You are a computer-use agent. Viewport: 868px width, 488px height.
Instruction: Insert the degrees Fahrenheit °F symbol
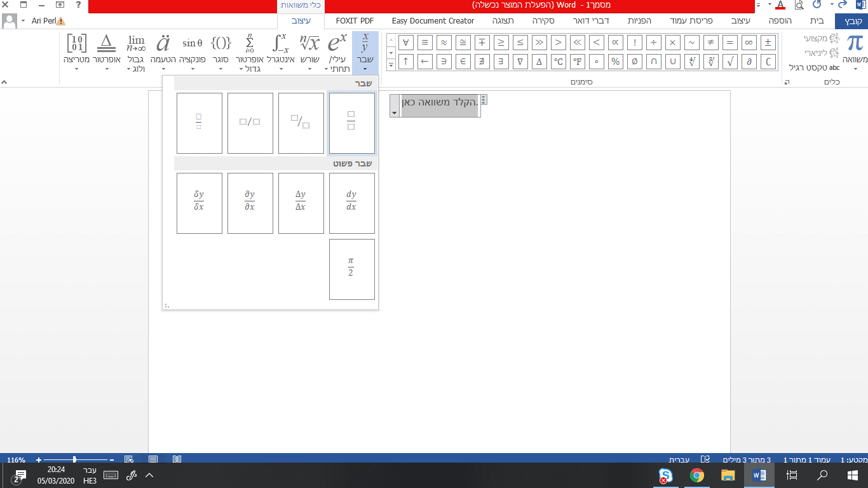(578, 62)
